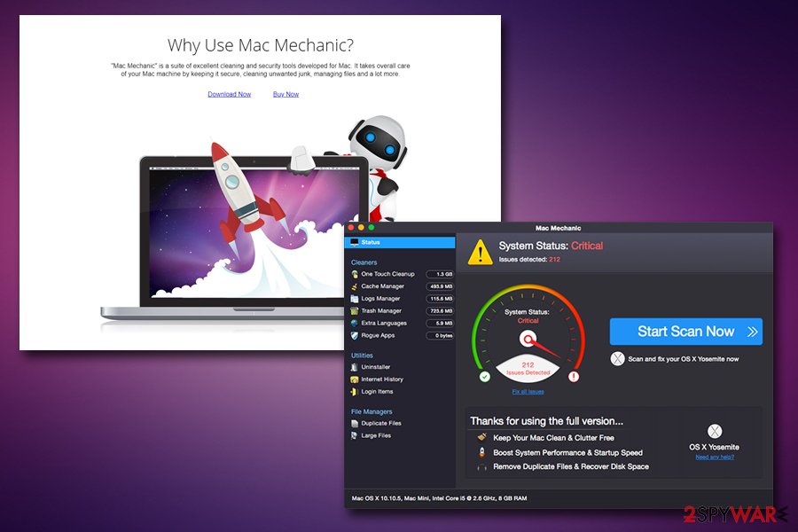Click Buy Now link on webpage

click(x=286, y=94)
